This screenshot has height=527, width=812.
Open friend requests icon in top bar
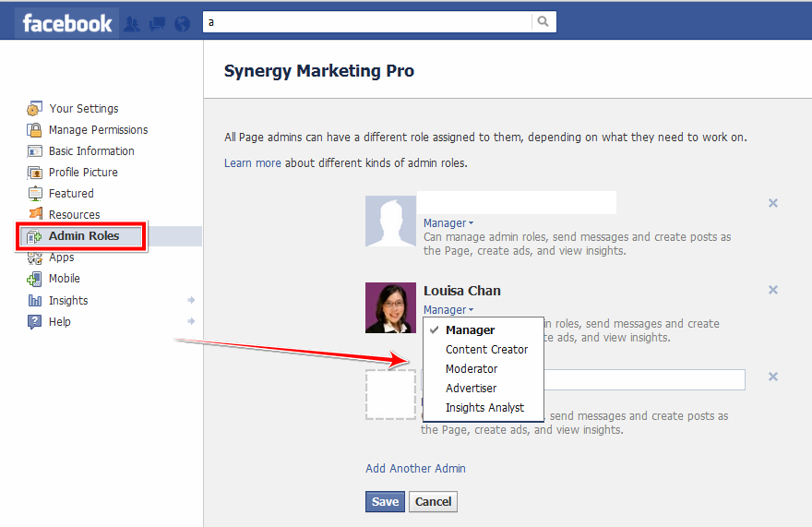(x=132, y=24)
